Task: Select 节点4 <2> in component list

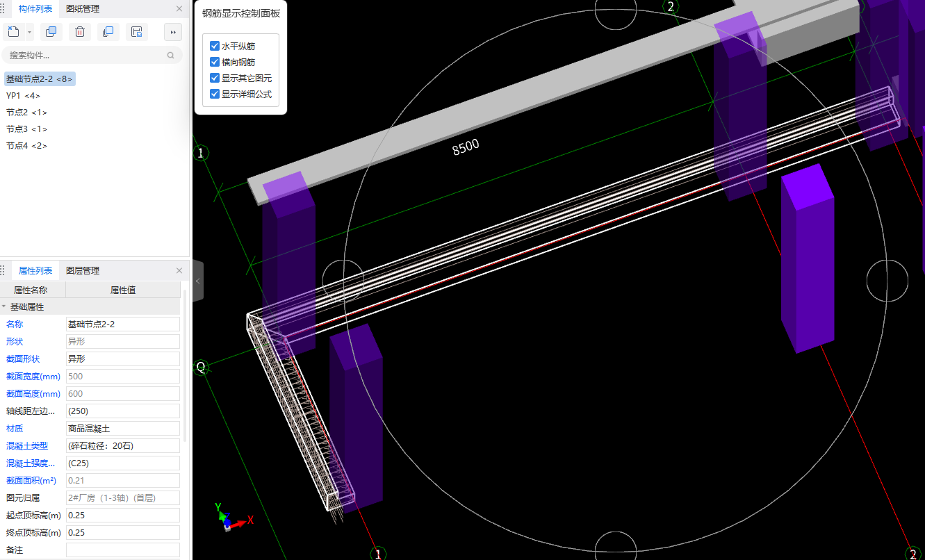Action: coord(26,146)
